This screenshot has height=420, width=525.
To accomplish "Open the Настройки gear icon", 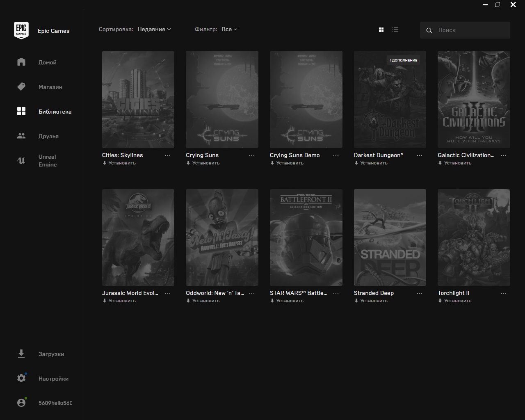I will (21, 378).
